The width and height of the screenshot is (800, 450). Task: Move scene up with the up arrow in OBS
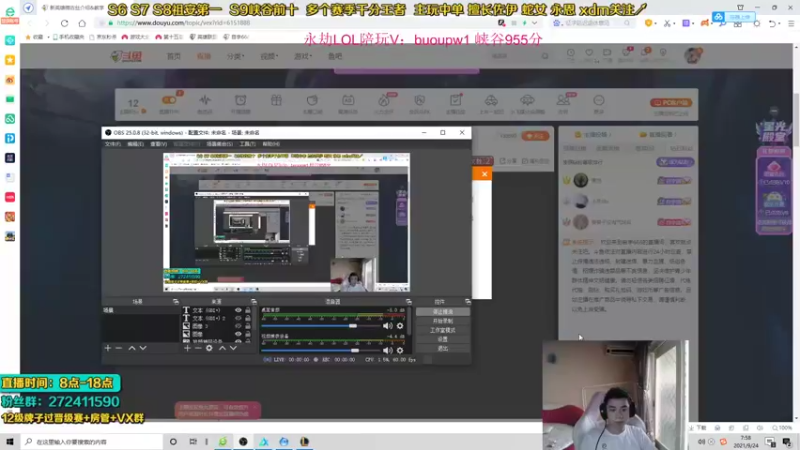[x=132, y=348]
